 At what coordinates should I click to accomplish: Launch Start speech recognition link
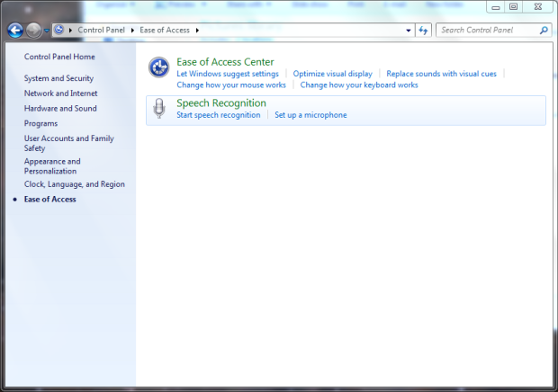218,115
